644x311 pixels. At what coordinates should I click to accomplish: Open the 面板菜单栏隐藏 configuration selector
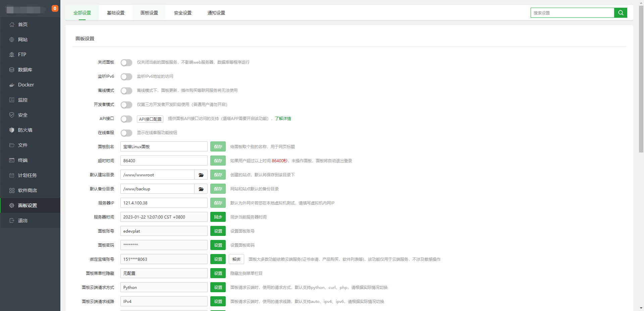pos(164,273)
